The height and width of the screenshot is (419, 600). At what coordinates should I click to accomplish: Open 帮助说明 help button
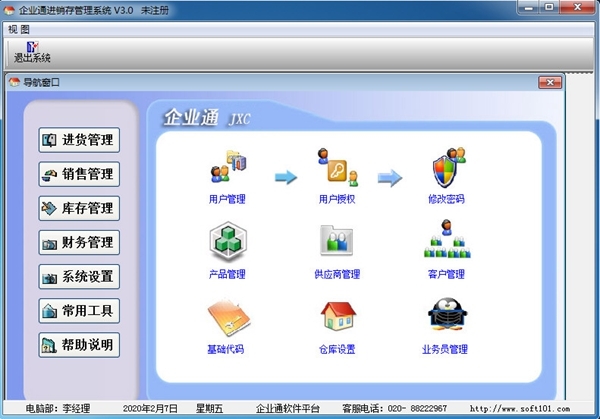[x=79, y=345]
